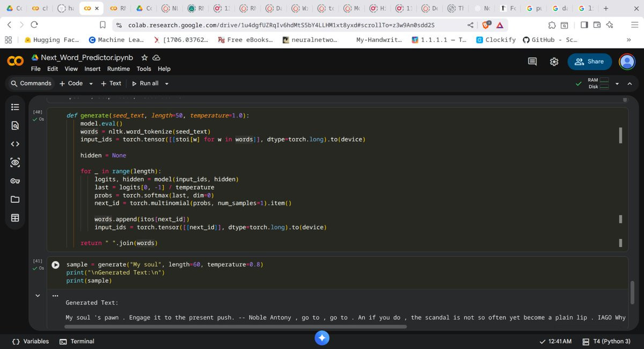Open the comments icon beside settings
The image size is (644, 349).
pyautogui.click(x=532, y=62)
